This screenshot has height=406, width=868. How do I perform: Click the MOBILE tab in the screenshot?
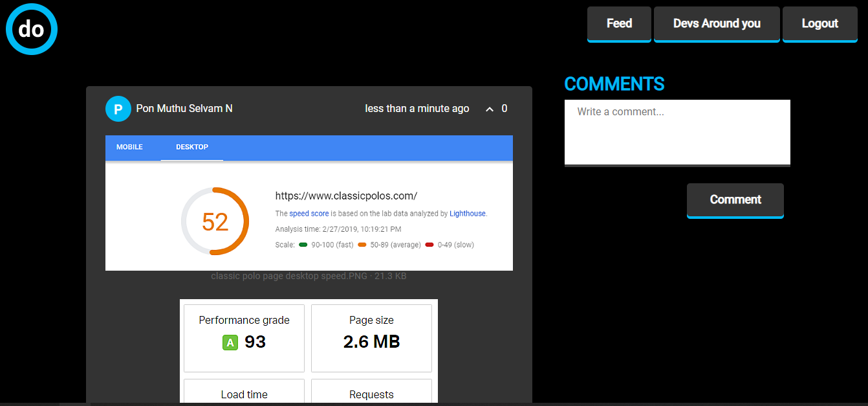[x=129, y=147]
